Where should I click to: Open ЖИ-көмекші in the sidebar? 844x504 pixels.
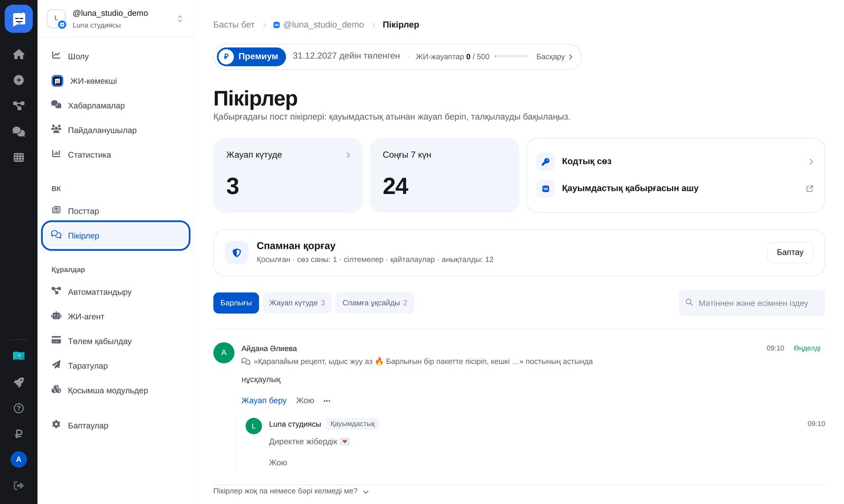[x=116, y=81]
